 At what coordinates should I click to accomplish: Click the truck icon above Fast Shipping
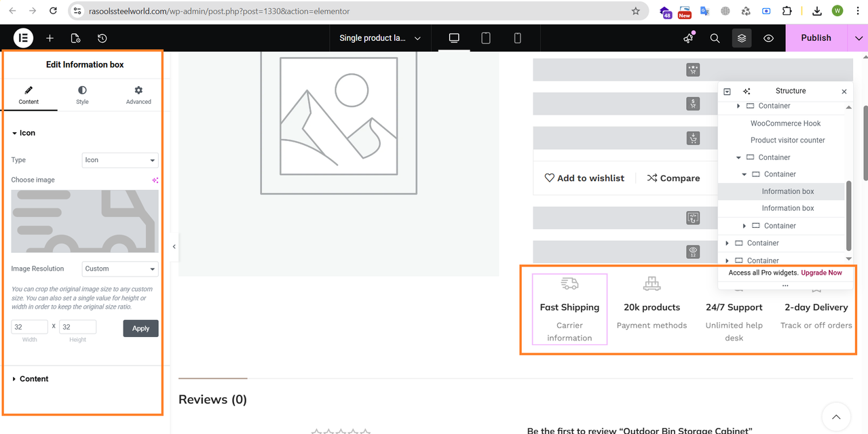pyautogui.click(x=569, y=283)
